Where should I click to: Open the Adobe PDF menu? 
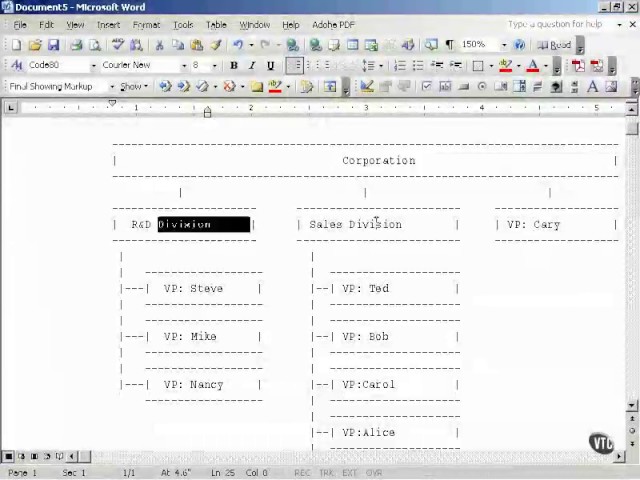coord(333,25)
